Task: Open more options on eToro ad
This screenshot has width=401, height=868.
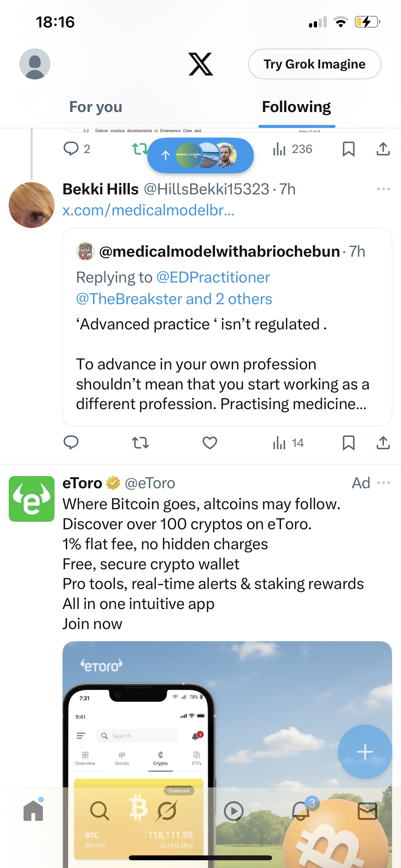Action: point(384,483)
